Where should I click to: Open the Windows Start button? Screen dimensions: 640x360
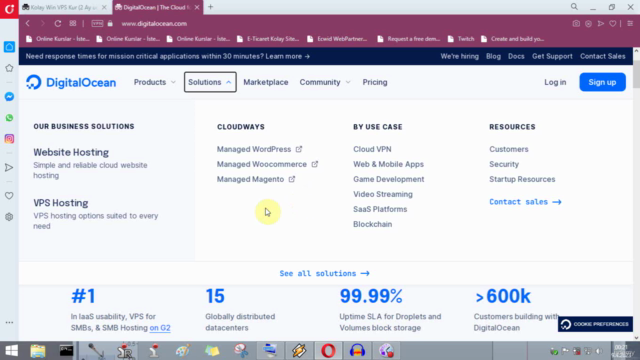11,351
